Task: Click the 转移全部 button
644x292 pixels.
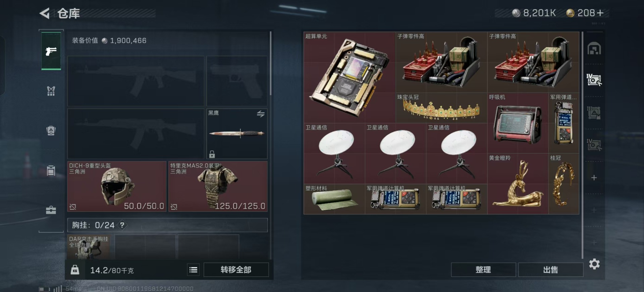Action: coord(236,270)
